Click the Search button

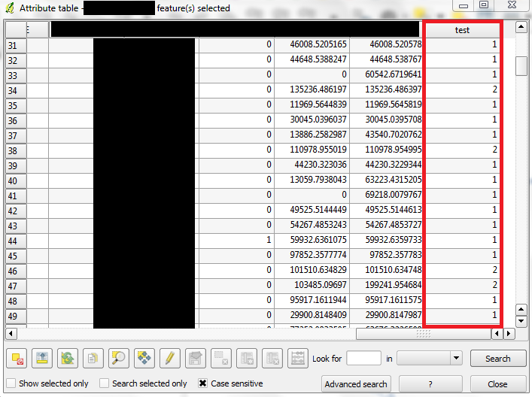(497, 359)
